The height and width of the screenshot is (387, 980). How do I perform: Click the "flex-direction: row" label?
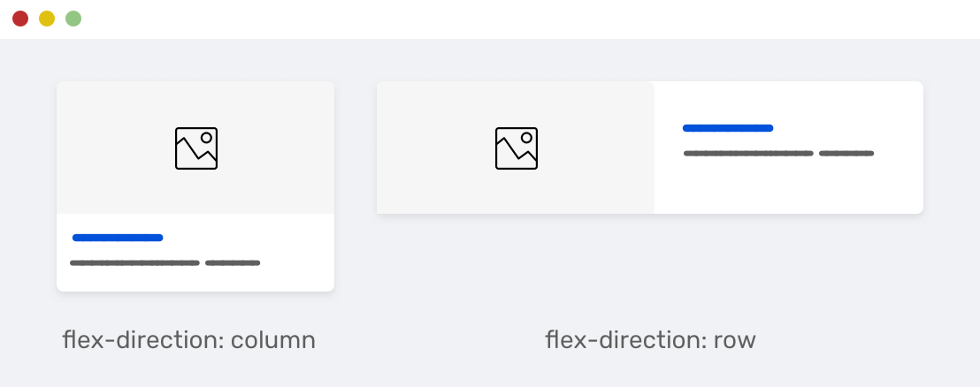pos(650,340)
